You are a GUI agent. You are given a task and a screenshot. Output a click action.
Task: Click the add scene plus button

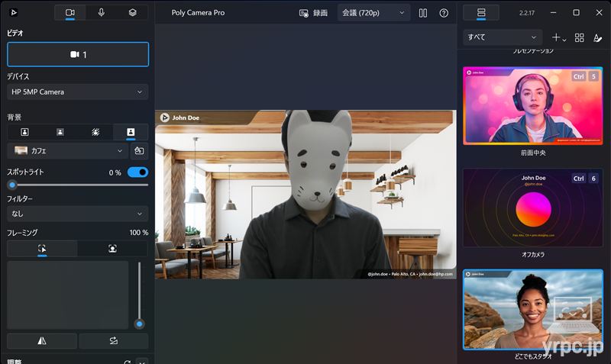[x=558, y=37]
